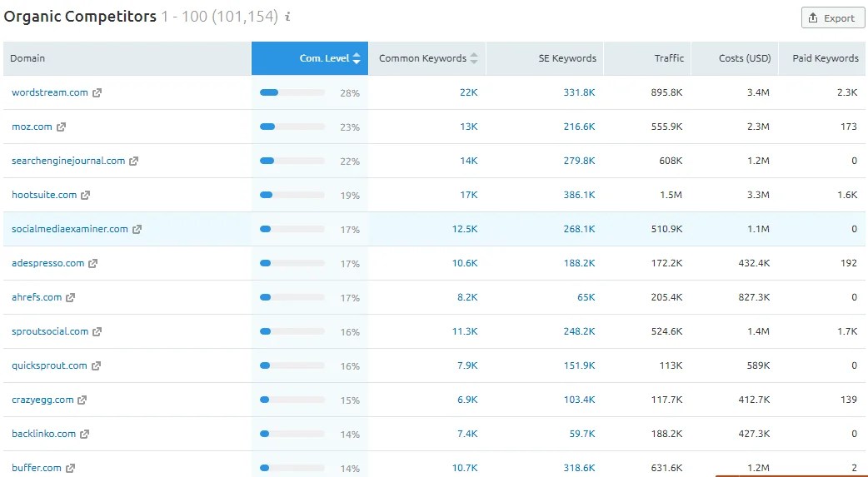Click moz.com 23% competition level bar
Screen dimensions: 868x477
[x=292, y=127]
